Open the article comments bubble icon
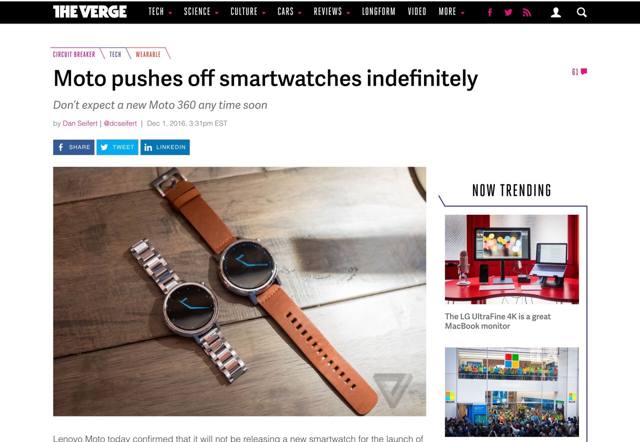The height and width of the screenshot is (442, 640). click(x=584, y=71)
